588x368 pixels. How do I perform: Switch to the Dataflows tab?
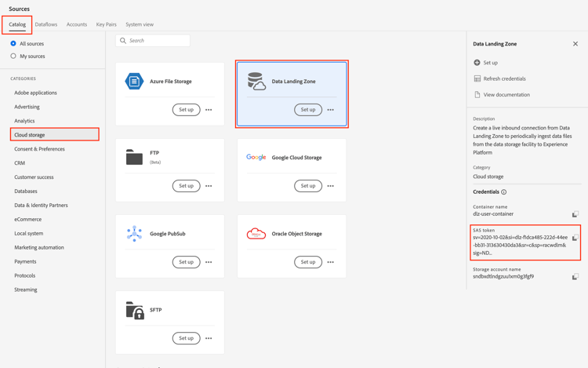click(x=46, y=24)
